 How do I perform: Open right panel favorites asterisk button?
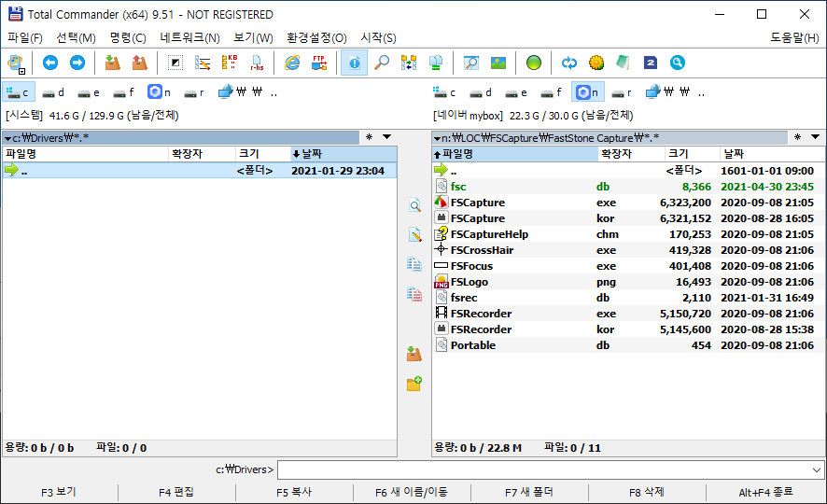[x=797, y=137]
